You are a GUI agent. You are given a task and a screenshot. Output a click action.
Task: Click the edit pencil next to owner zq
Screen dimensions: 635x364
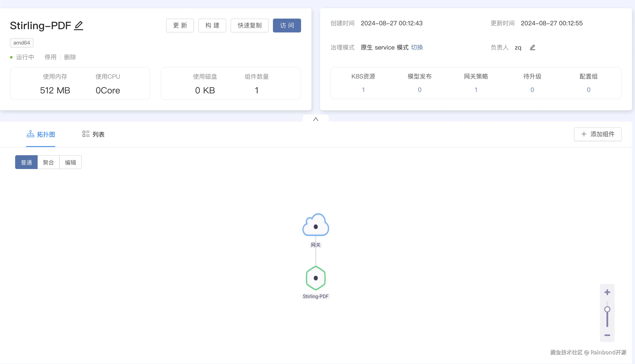(x=532, y=47)
